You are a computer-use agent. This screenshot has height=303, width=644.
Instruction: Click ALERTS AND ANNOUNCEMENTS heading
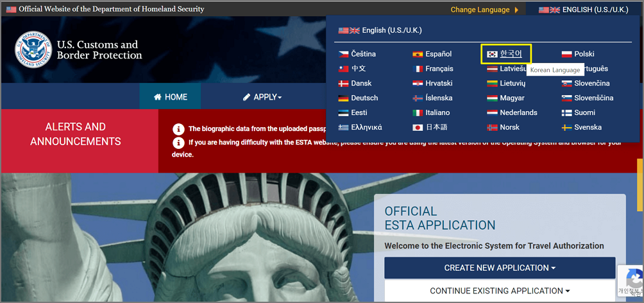[76, 134]
